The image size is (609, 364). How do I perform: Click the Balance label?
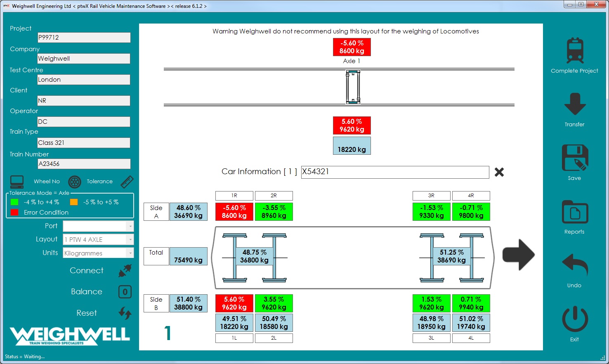pos(87,292)
